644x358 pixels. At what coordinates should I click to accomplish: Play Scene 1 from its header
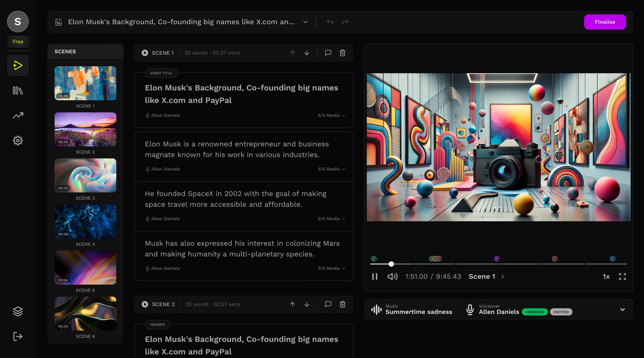(x=145, y=53)
